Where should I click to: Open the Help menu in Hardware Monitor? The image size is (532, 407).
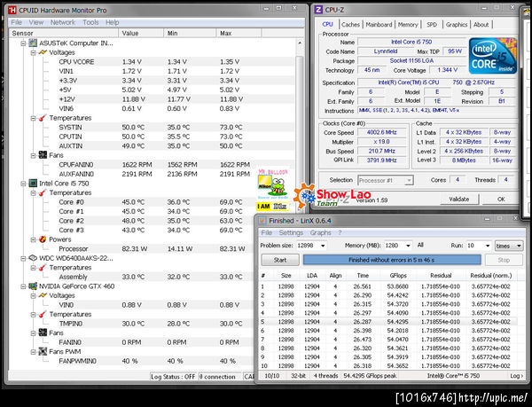(x=113, y=22)
